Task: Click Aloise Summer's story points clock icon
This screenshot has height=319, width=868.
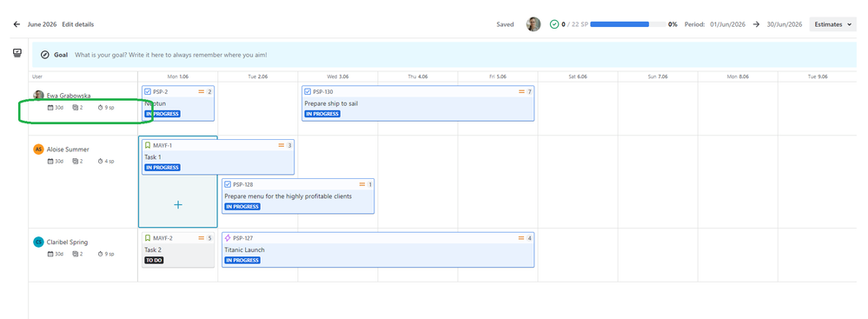Action: pyautogui.click(x=101, y=161)
